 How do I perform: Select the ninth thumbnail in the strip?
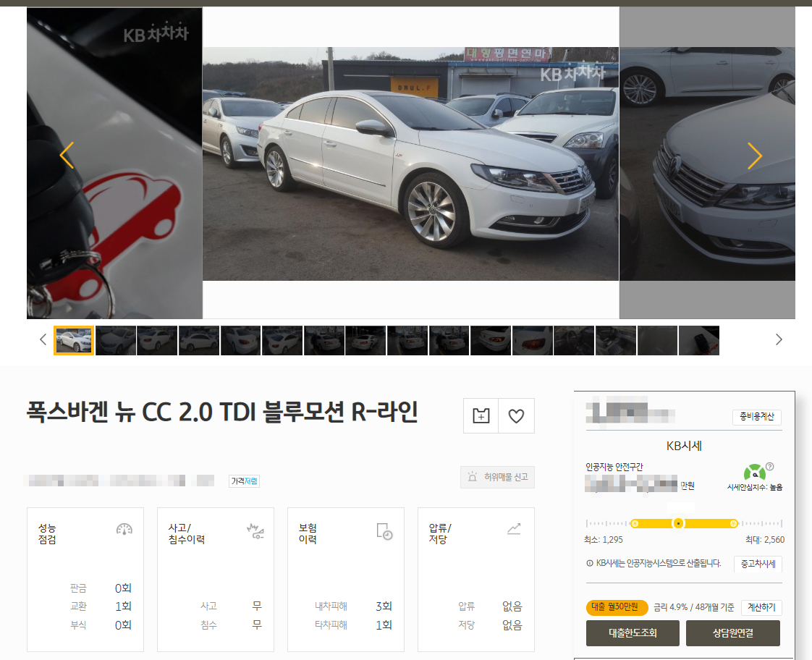[x=407, y=341]
